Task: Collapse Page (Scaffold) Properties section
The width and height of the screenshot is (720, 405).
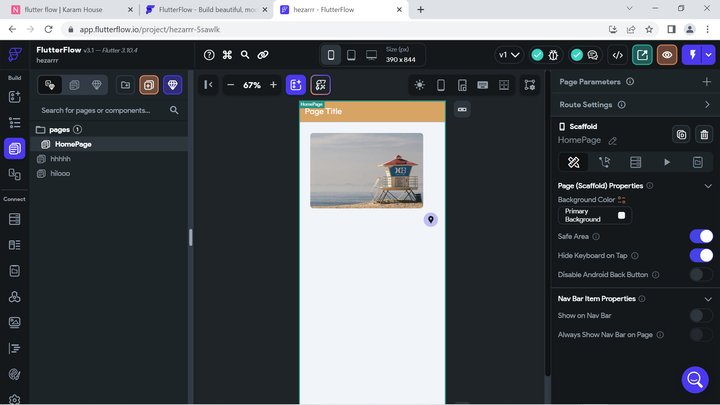Action: 708,186
